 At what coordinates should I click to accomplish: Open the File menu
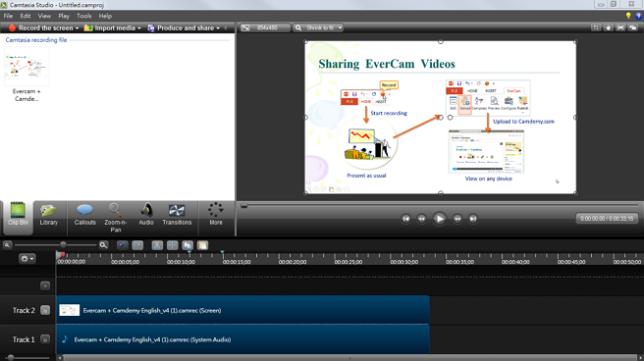click(8, 16)
